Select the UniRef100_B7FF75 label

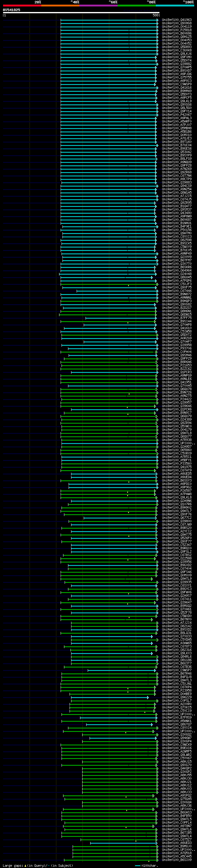(x=176, y=318)
